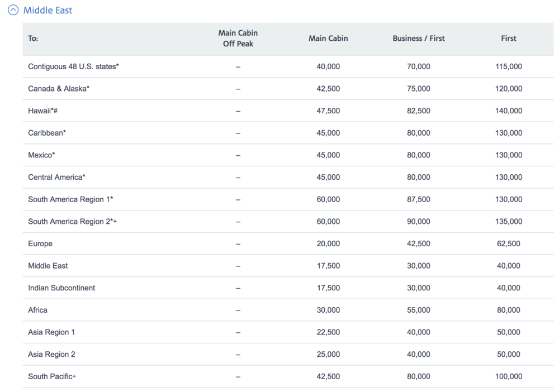Viewport: 559px width, 392px height.
Task: Click the Main Cabin column header
Action: pos(328,39)
